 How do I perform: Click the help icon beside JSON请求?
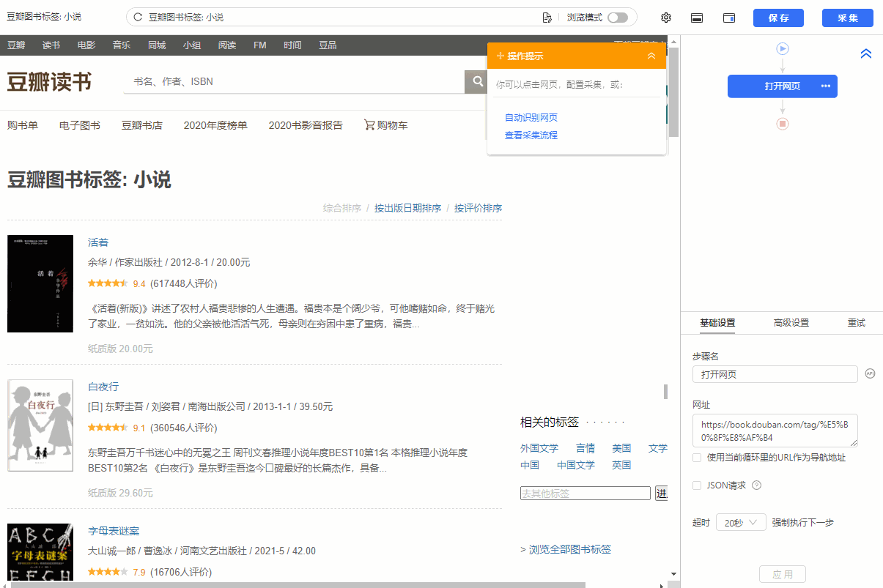point(757,485)
